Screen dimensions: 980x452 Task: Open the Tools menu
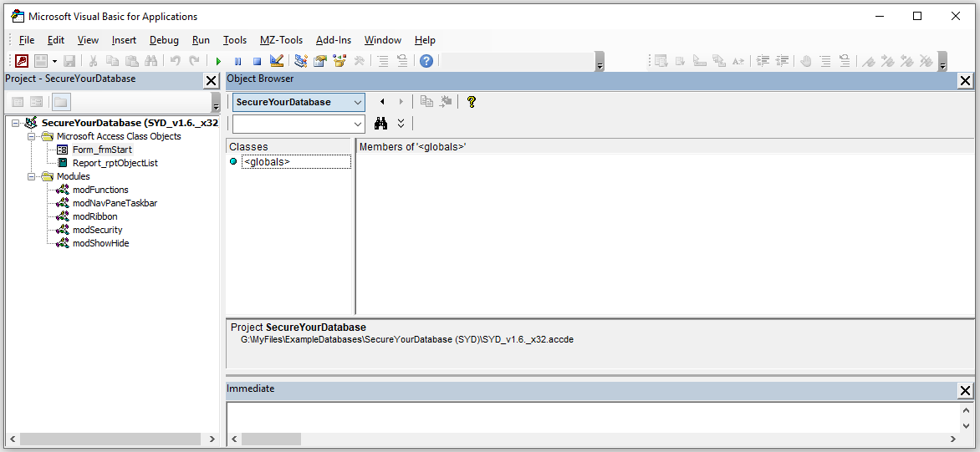(235, 40)
